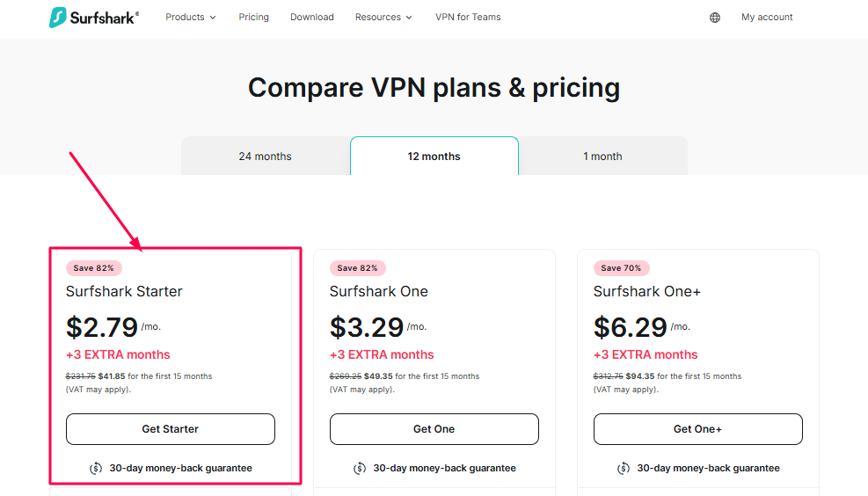Click the Get One+ button
The height and width of the screenshot is (496, 868).
tap(698, 429)
